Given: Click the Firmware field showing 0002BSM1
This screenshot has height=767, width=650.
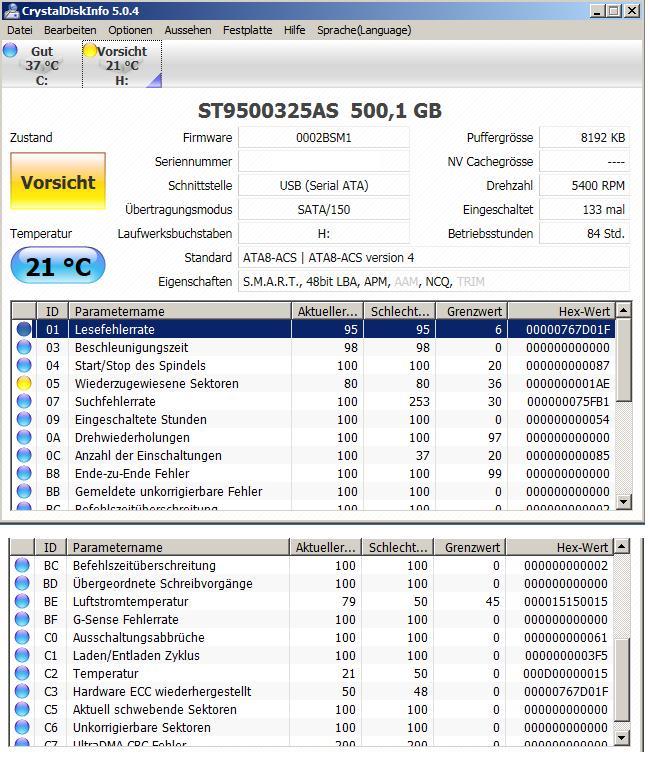Looking at the screenshot, I should (x=324, y=137).
